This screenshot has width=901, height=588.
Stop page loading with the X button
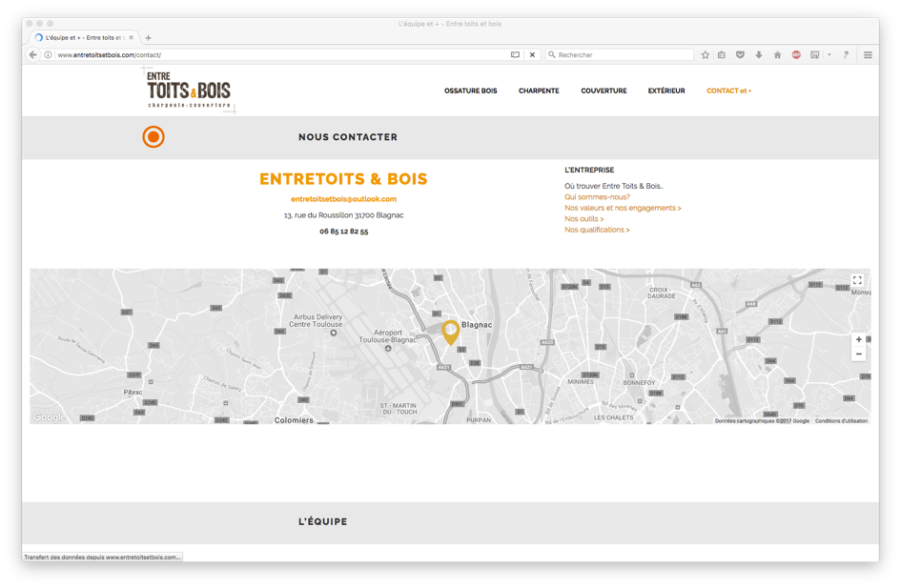click(532, 55)
